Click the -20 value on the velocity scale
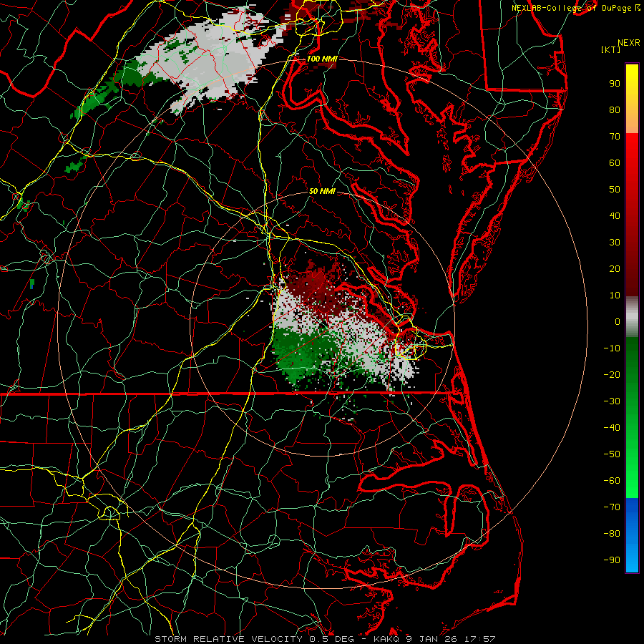Screen dimensions: 644x644 click(x=612, y=375)
